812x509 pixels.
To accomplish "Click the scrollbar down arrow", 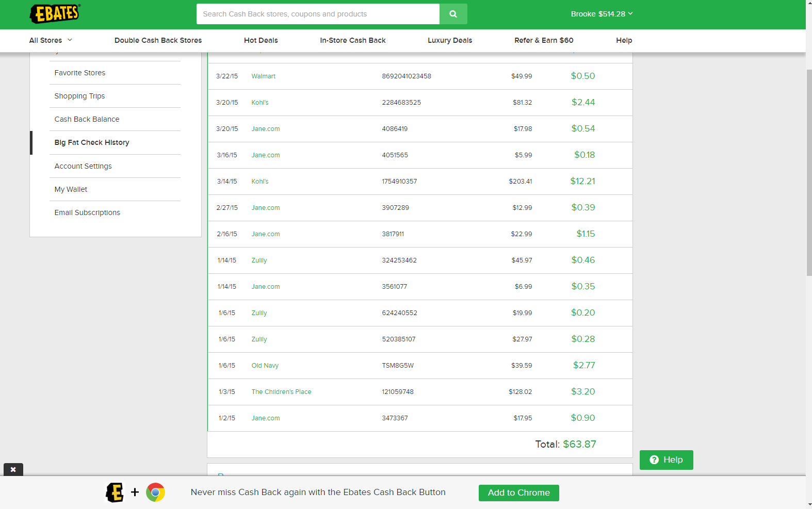I will click(809, 504).
